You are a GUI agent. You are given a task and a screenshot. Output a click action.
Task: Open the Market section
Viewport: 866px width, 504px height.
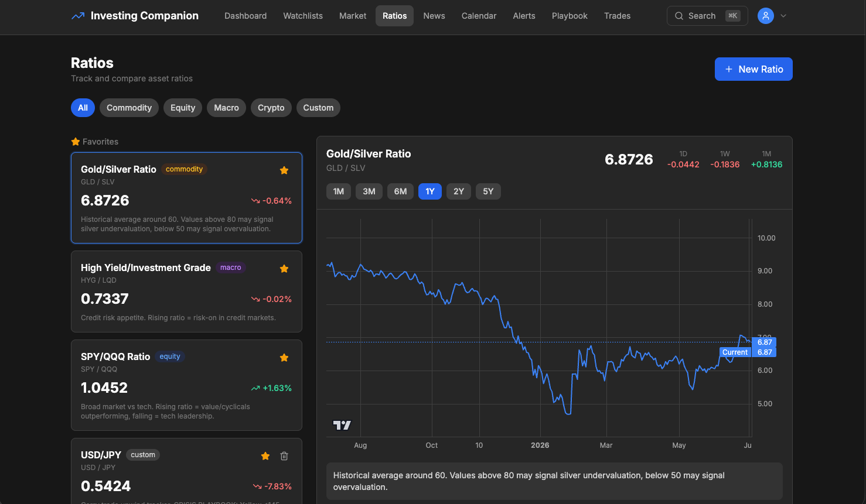pyautogui.click(x=353, y=16)
